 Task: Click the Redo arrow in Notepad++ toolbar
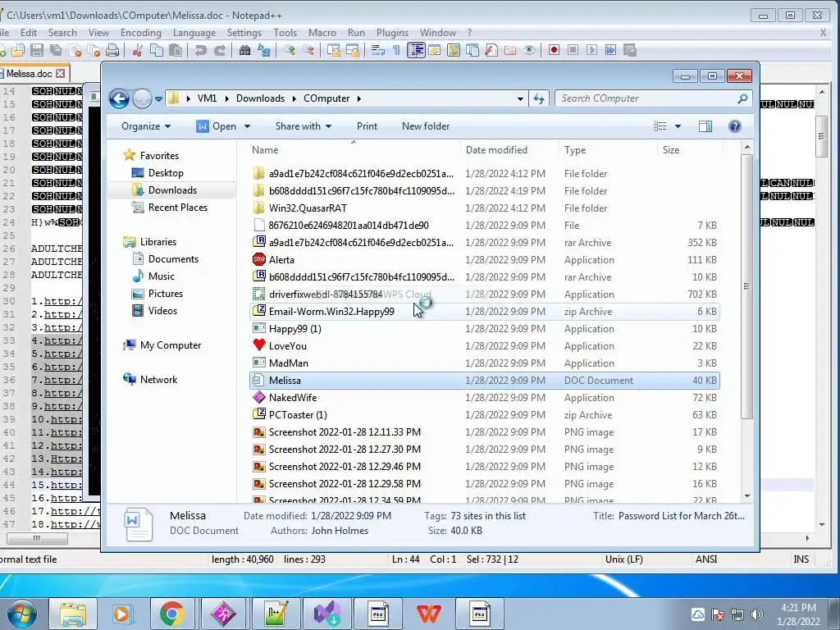pyautogui.click(x=220, y=50)
